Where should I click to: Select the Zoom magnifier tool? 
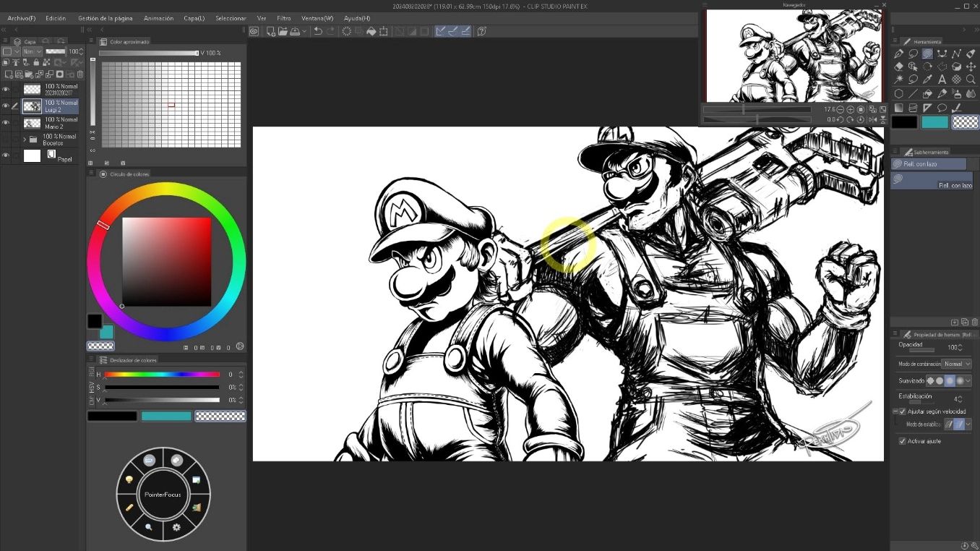[971, 80]
